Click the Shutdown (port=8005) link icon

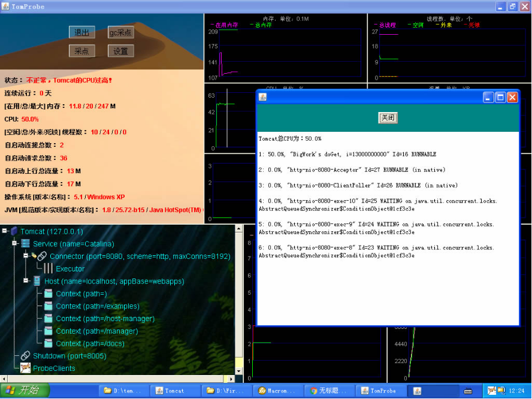(25, 356)
